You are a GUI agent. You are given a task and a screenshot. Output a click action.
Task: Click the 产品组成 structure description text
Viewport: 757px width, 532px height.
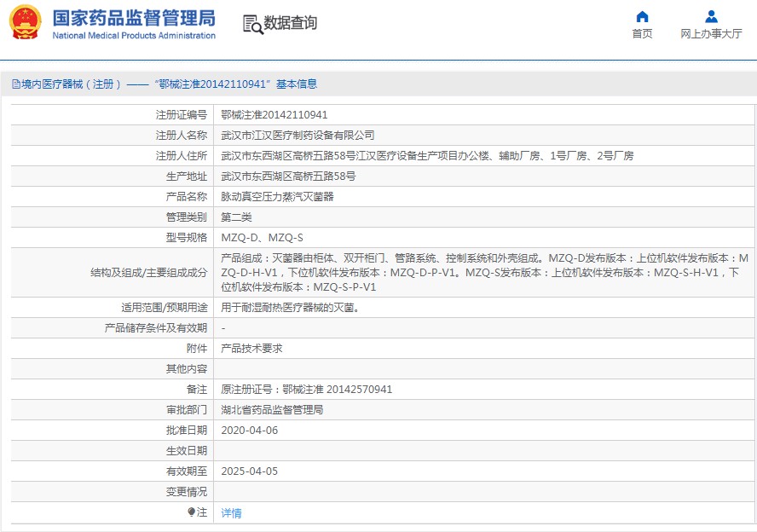click(485, 273)
